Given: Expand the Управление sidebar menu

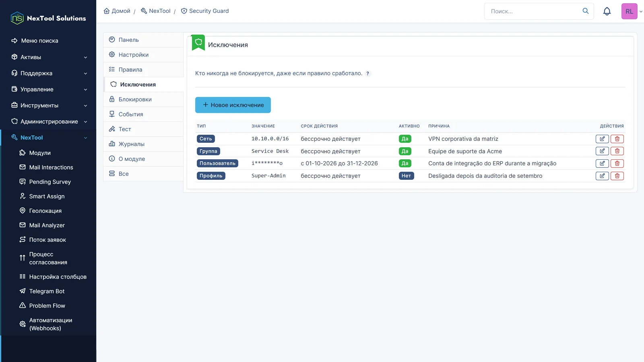Looking at the screenshot, I should 48,89.
